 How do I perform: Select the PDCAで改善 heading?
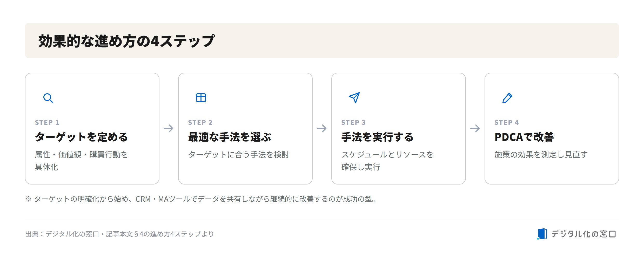click(524, 137)
